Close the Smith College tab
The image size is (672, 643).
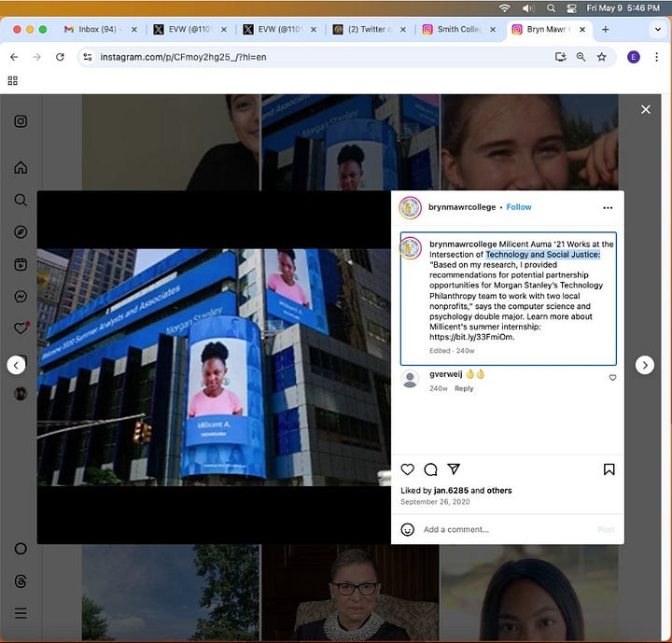pos(493,30)
